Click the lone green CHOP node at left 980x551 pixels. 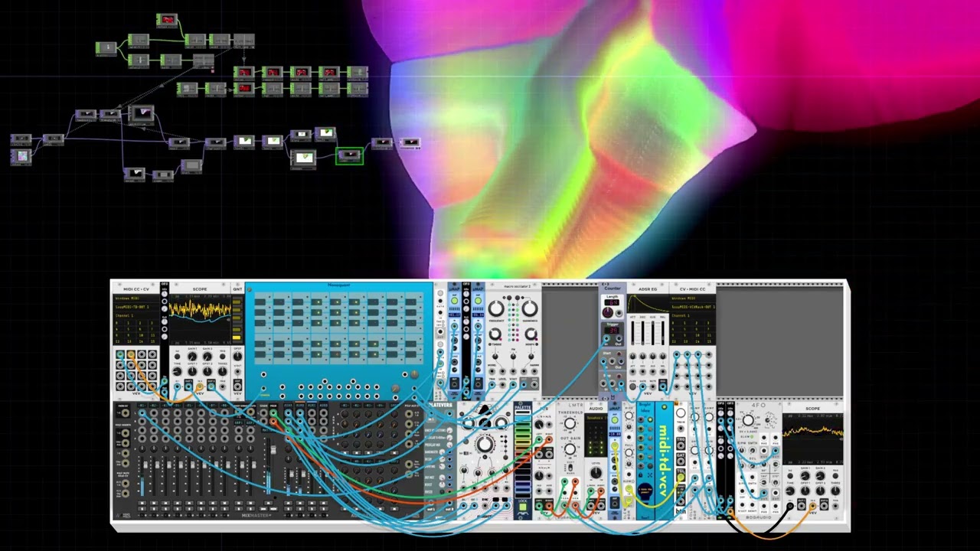tap(107, 48)
